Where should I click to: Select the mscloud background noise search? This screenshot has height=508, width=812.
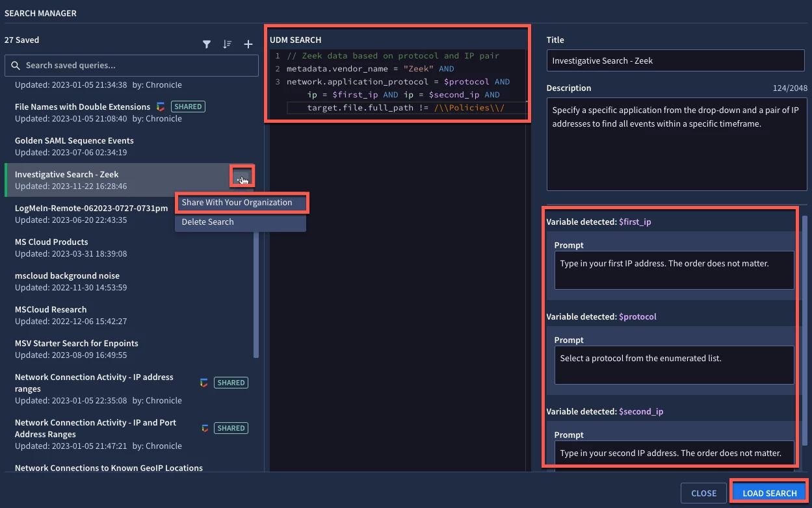tap(67, 275)
